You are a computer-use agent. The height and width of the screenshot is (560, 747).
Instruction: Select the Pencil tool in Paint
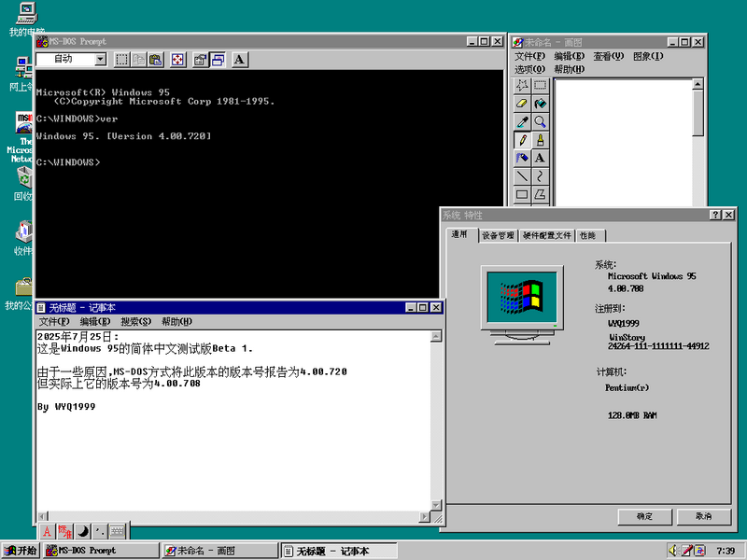pyautogui.click(x=522, y=140)
